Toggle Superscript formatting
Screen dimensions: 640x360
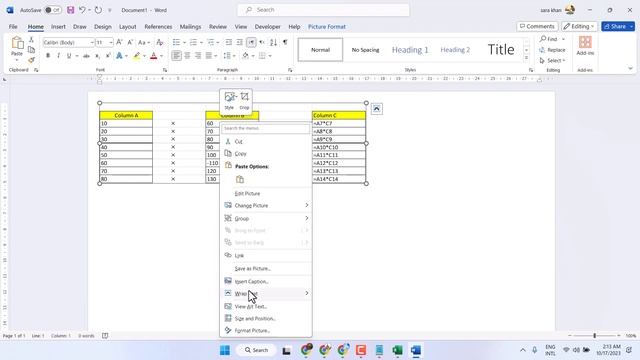click(108, 56)
